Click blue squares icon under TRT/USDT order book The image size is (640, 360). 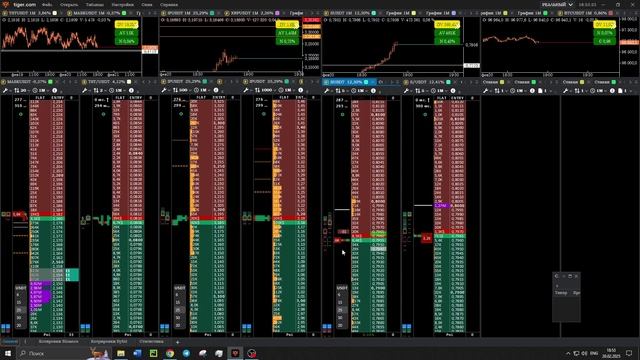coord(85,327)
